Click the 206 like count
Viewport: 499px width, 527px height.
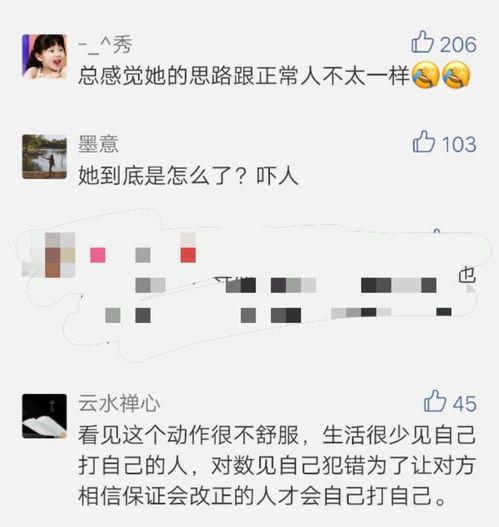pos(458,45)
